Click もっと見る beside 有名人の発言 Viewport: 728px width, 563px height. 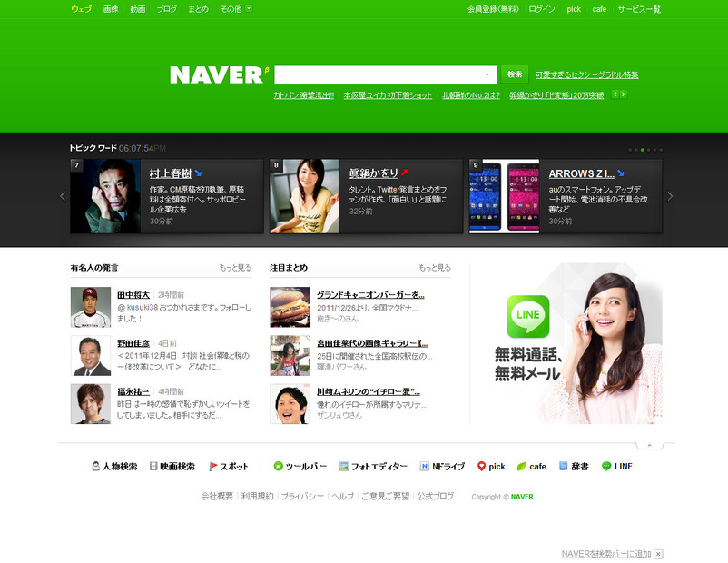pos(235,268)
